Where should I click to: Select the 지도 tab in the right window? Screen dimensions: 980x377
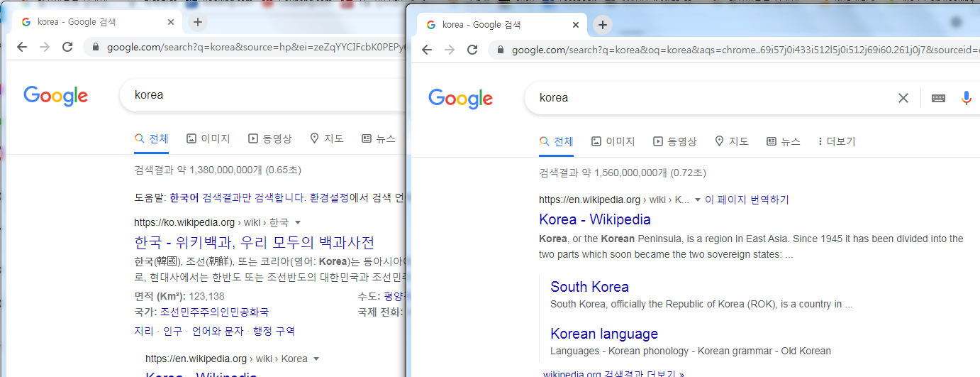732,141
